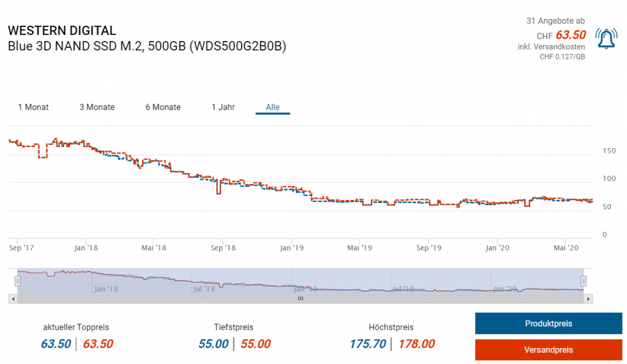Switch to the 6 Monate range
The height and width of the screenshot is (364, 627).
(x=163, y=107)
